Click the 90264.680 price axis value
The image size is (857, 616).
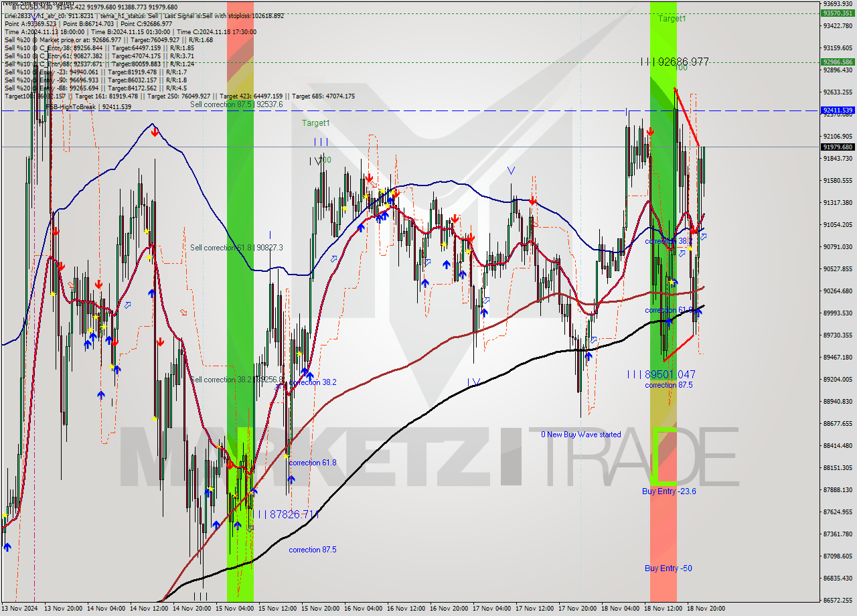point(838,291)
